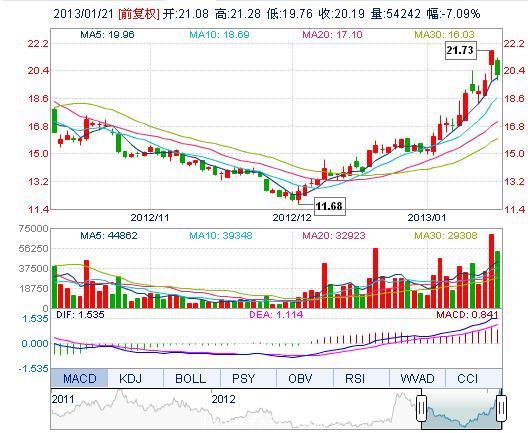Switch to the MACD indicator tab
Screen dimensions: 528x433
coord(79,378)
